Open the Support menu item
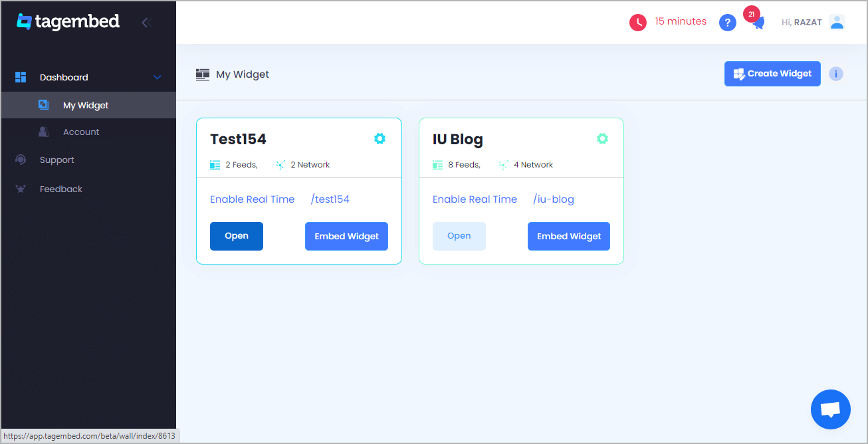868x444 pixels. coord(57,160)
